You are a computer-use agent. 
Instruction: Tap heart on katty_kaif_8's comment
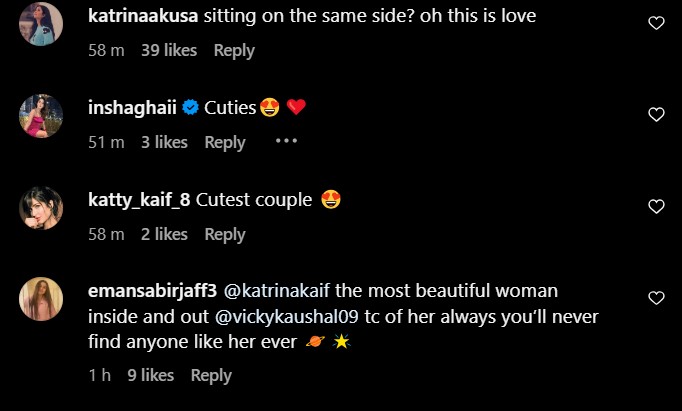656,207
